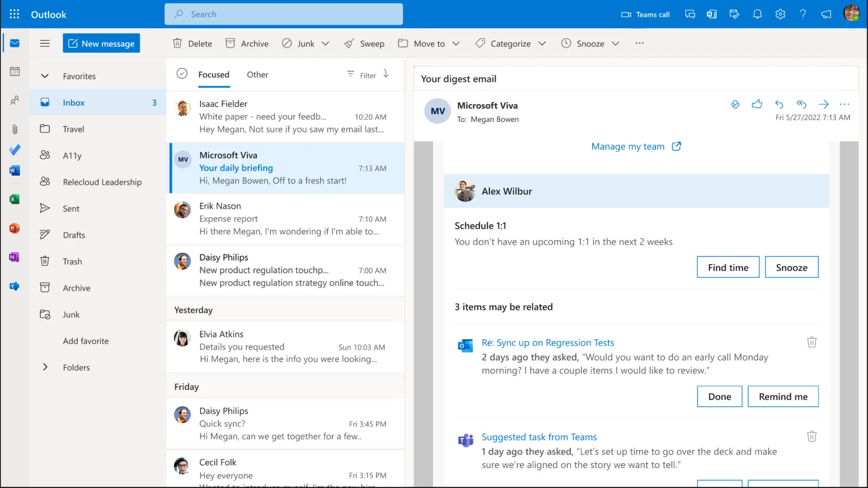Switch to the Other tab

coord(257,75)
